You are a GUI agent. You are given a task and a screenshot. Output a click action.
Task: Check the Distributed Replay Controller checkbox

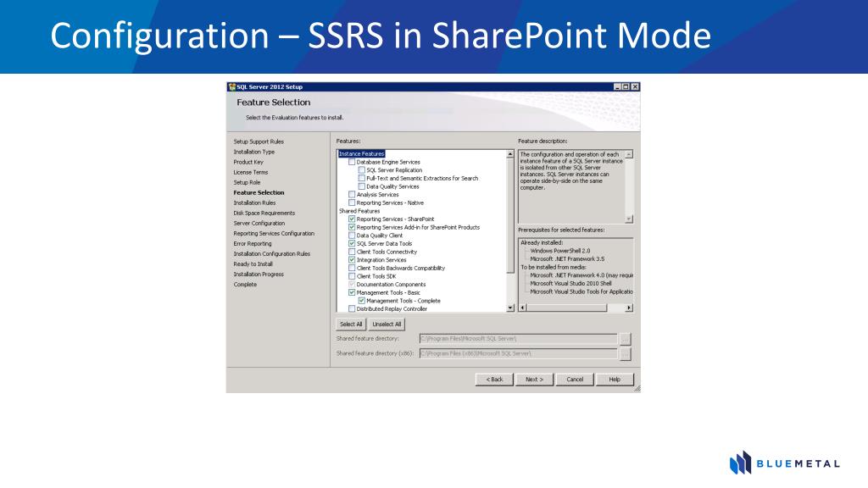point(352,308)
